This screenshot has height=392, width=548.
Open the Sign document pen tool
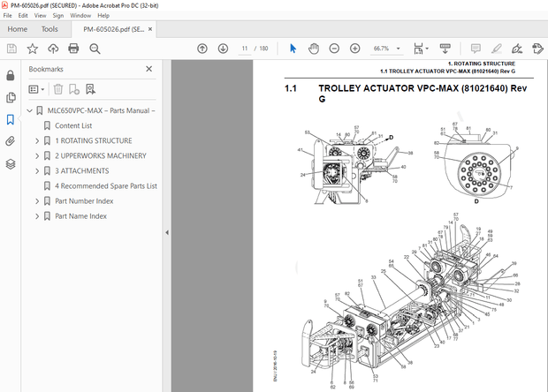[x=517, y=49]
